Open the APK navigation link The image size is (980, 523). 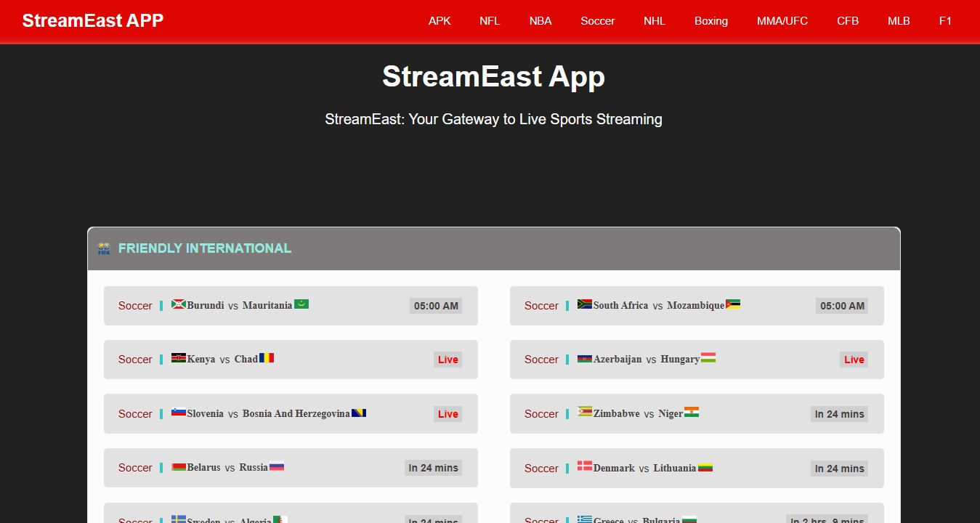(440, 21)
